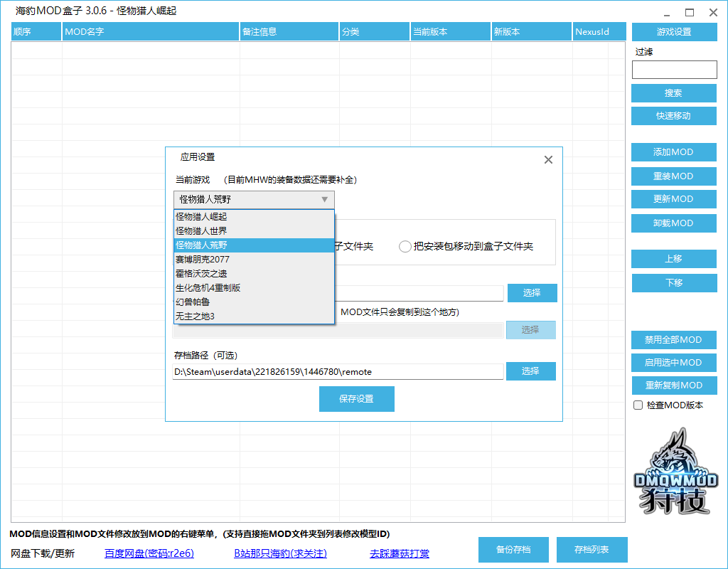Screen dimensions: 728x569
Task: Sort by the 当前版本 column header
Action: [x=450, y=31]
